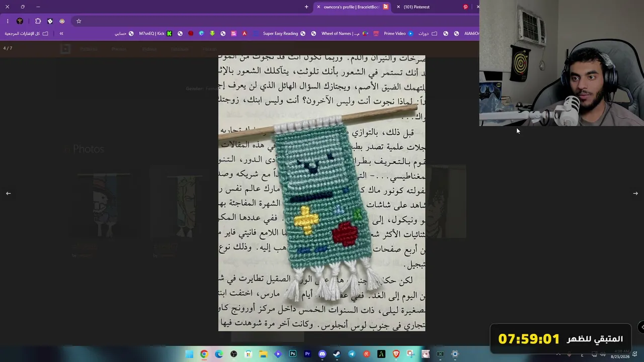Open a new browser tab
The image size is (644, 362).
click(306, 7)
